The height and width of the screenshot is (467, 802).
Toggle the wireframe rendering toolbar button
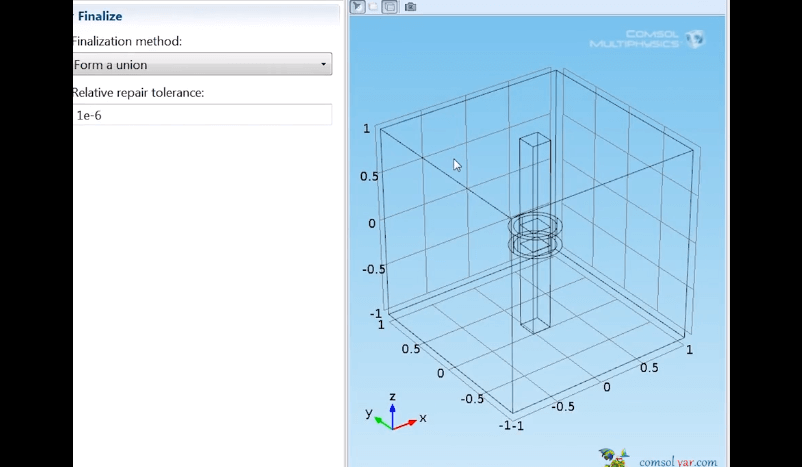click(390, 7)
